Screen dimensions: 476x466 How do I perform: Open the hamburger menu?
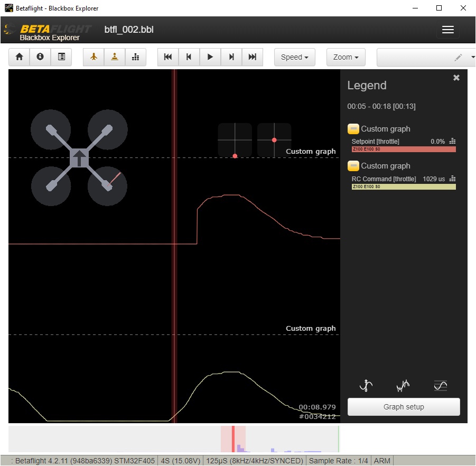click(x=448, y=30)
